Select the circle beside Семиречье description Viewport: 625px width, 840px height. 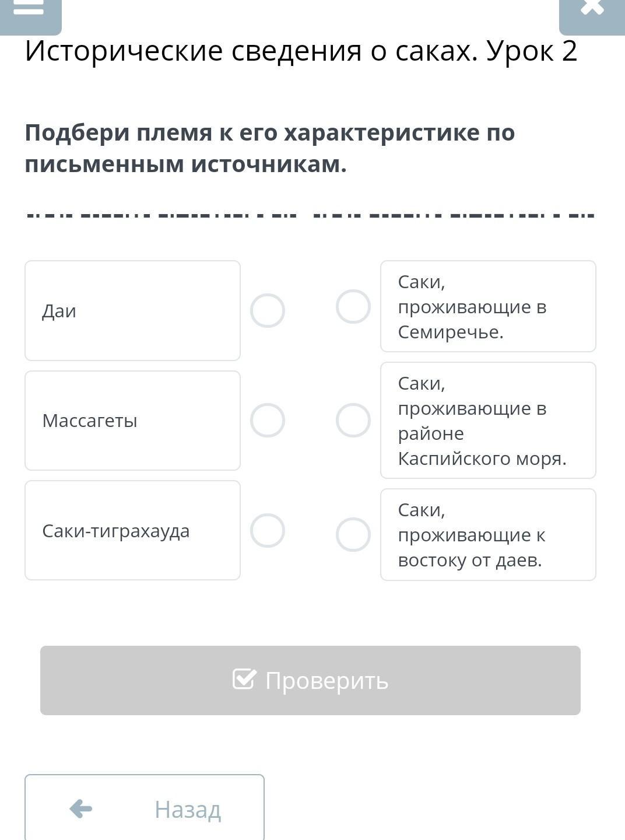pyautogui.click(x=353, y=306)
